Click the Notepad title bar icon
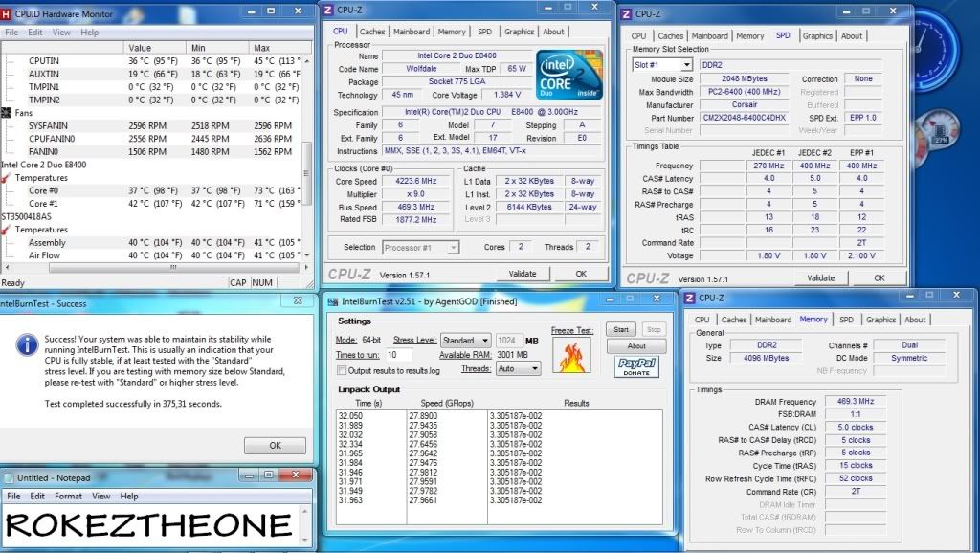The height and width of the screenshot is (553, 980). [8, 478]
